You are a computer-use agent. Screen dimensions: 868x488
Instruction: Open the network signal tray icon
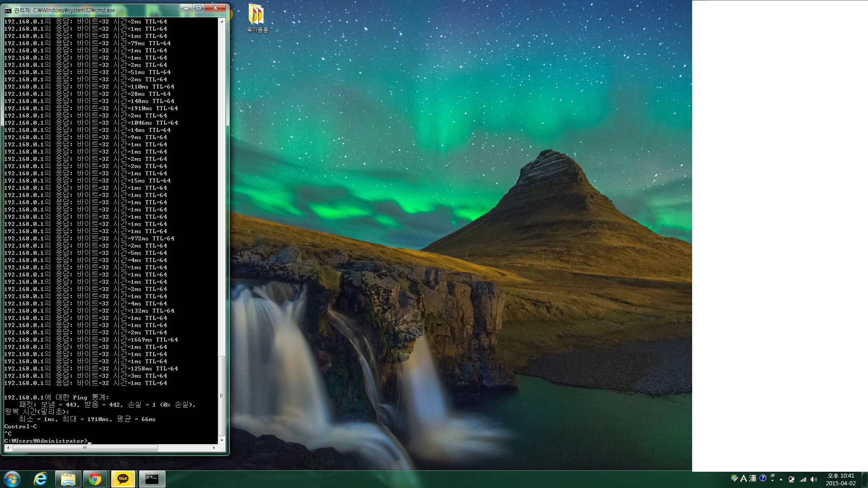[803, 479]
